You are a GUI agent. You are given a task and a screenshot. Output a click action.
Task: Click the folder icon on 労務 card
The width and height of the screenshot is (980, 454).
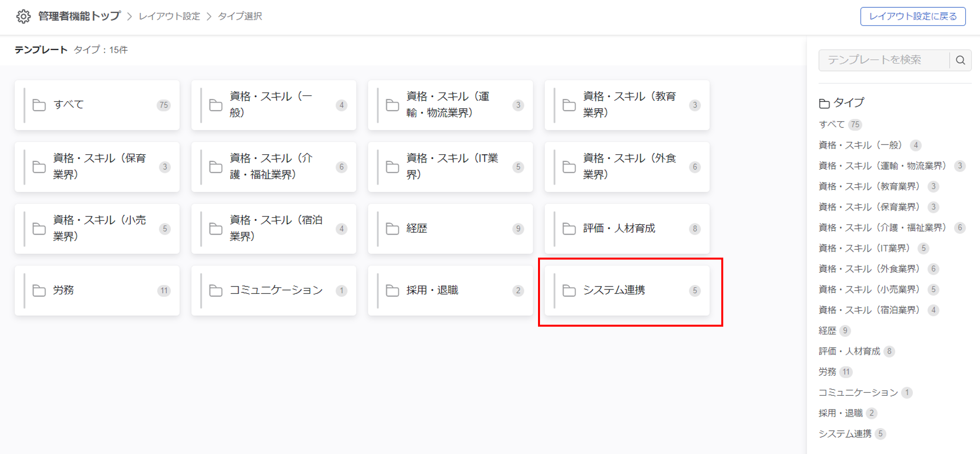click(40, 290)
